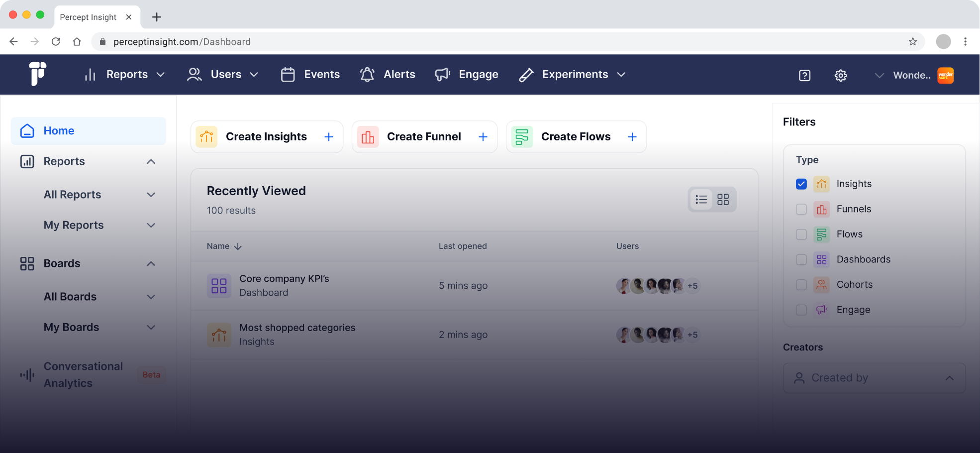Reload the page in the browser
This screenshot has height=453, width=980.
[x=56, y=42]
